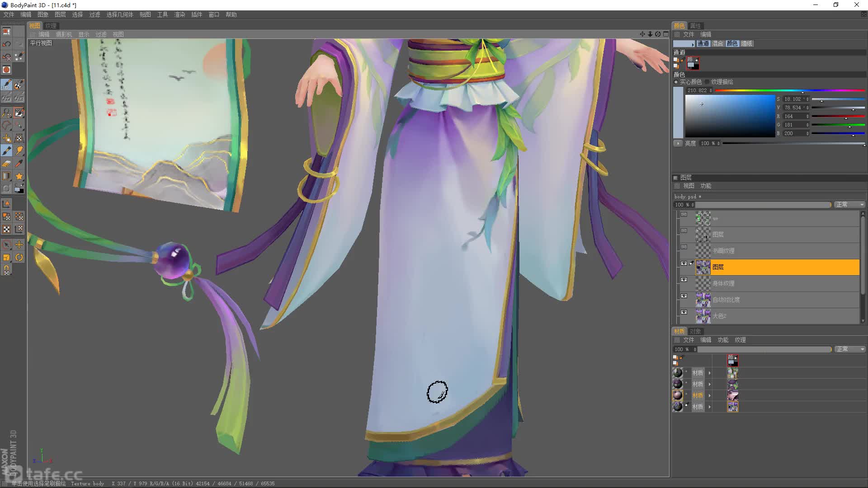
Task: Select the Gradient fill tool
Action: (x=6, y=176)
